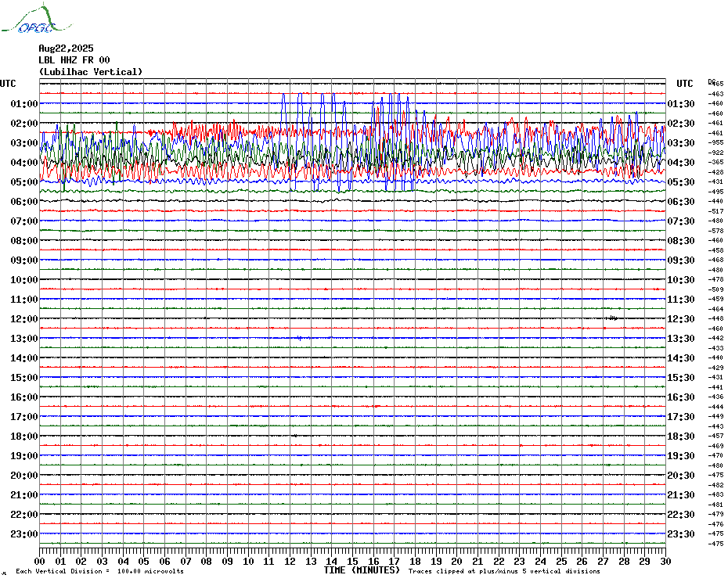Image resolution: width=728 pixels, height=582 pixels.
Task: Click the 18:00 hour label
Action: coord(24,436)
